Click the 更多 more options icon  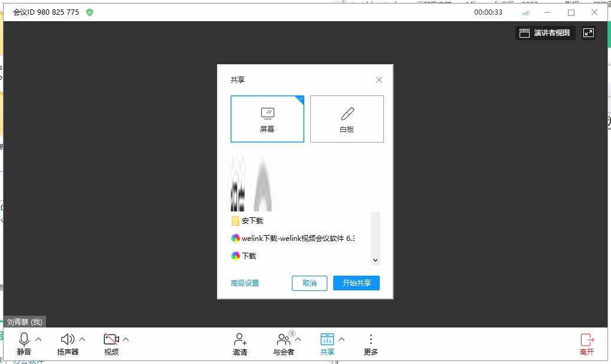[x=370, y=340]
